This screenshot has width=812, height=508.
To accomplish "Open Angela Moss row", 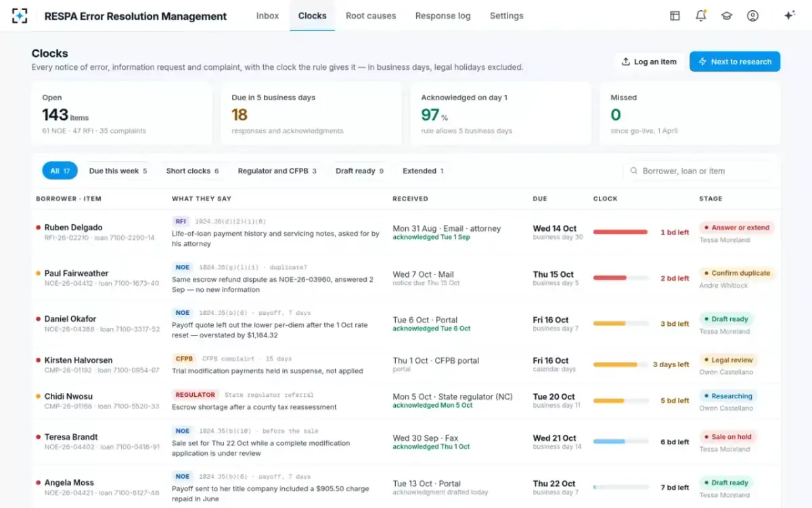I will 406,486.
